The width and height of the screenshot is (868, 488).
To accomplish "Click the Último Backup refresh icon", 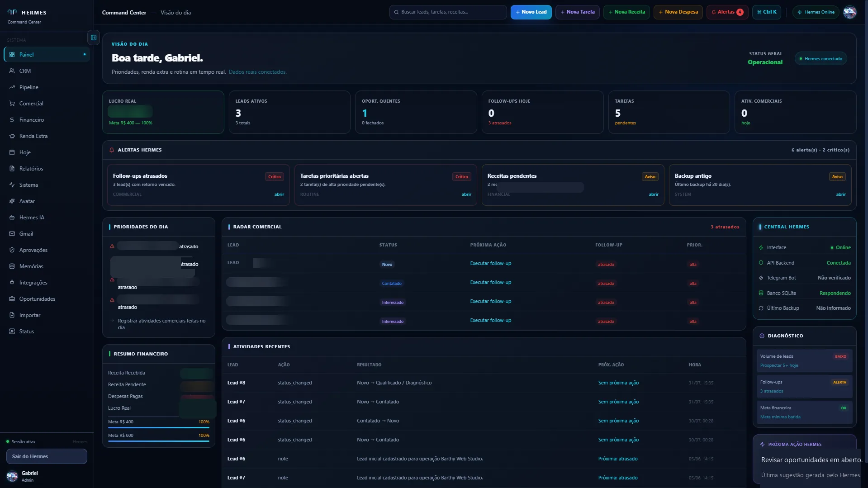I will 761,308.
